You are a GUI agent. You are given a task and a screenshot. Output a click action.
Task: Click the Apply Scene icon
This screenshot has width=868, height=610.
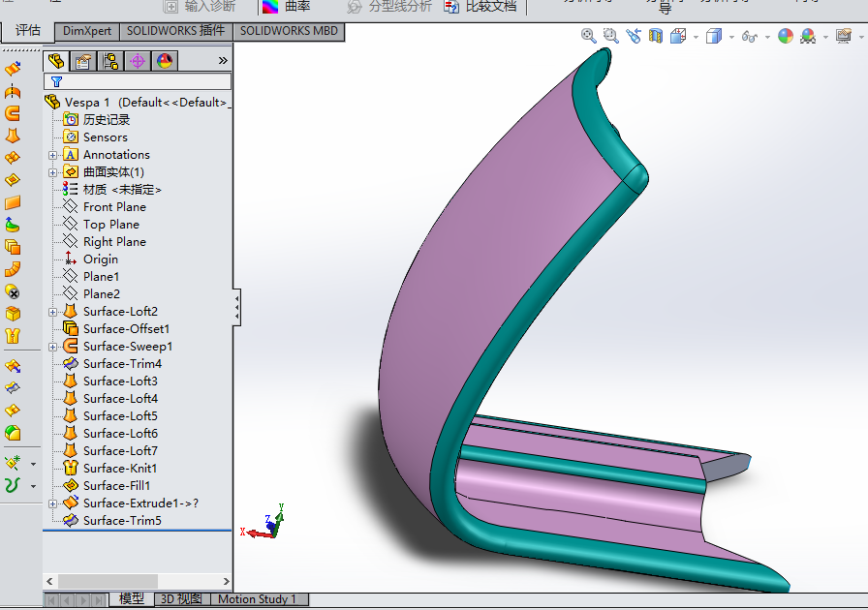pos(808,37)
